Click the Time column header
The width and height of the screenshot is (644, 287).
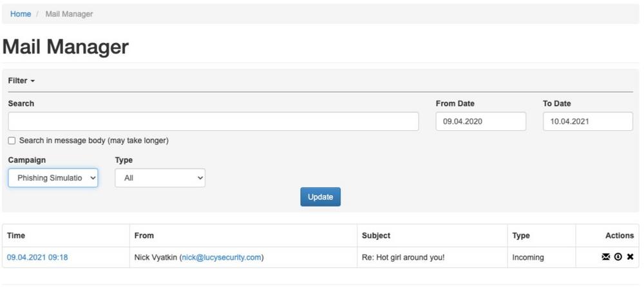pos(16,235)
